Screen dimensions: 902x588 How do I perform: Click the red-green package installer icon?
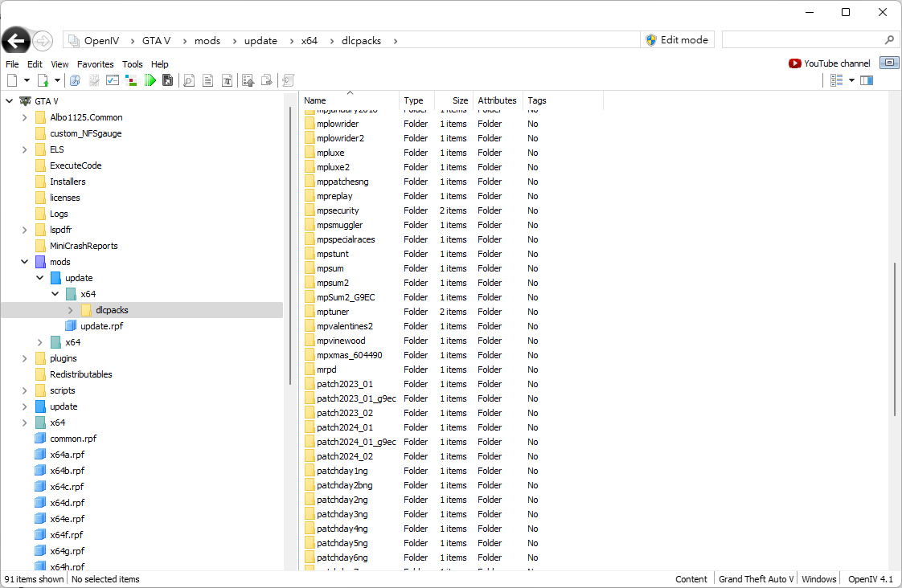tap(131, 80)
